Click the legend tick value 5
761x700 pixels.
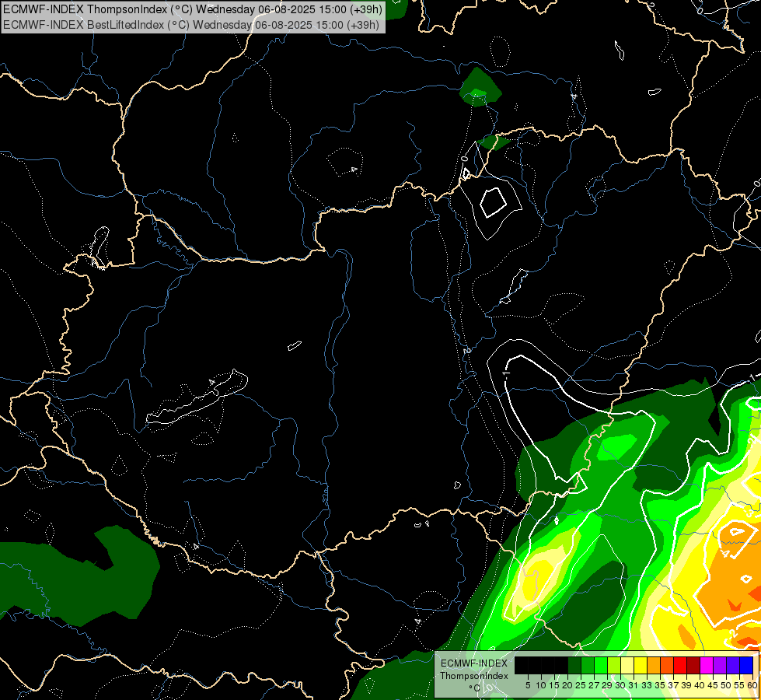point(528,685)
